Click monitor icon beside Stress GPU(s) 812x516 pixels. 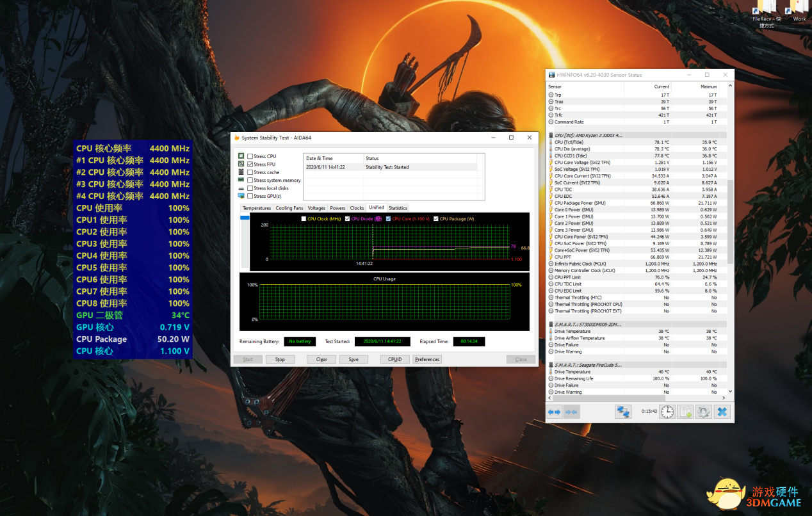pyautogui.click(x=241, y=196)
